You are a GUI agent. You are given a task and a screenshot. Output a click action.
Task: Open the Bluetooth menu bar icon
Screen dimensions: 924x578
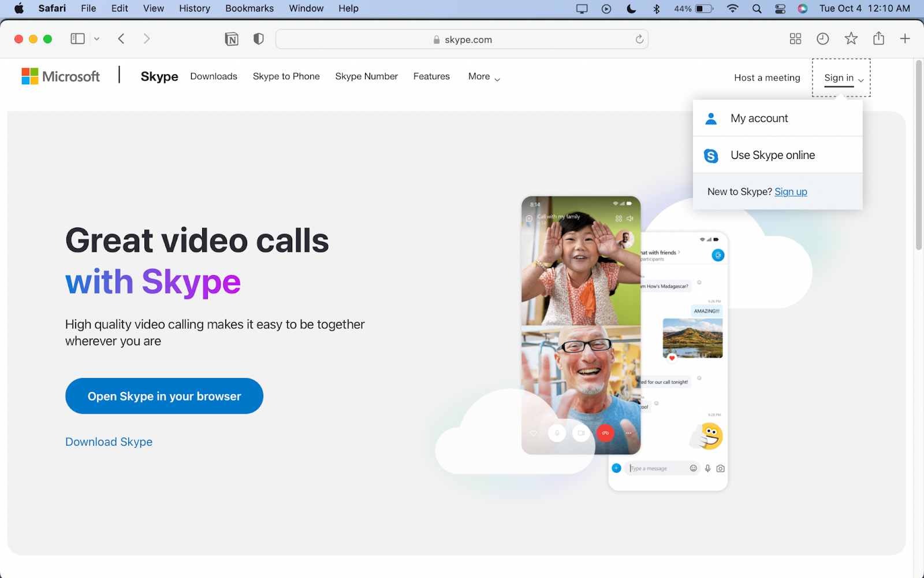pos(656,9)
